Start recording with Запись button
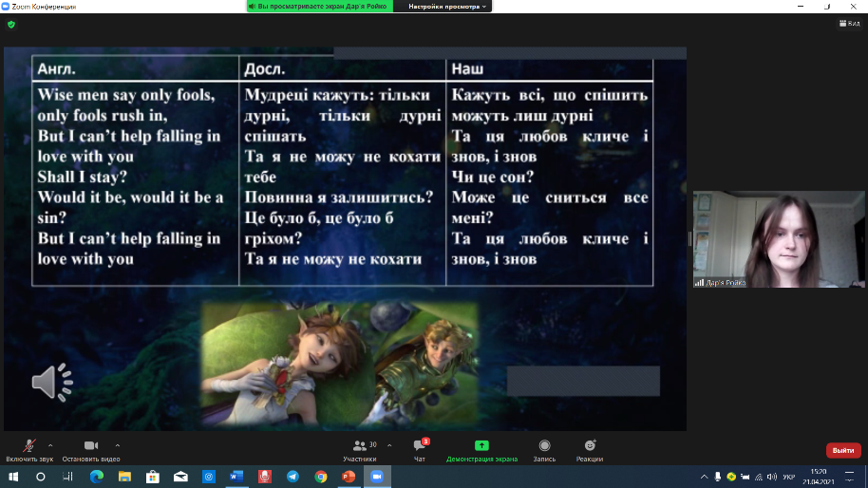868x488 pixels. pyautogui.click(x=544, y=445)
